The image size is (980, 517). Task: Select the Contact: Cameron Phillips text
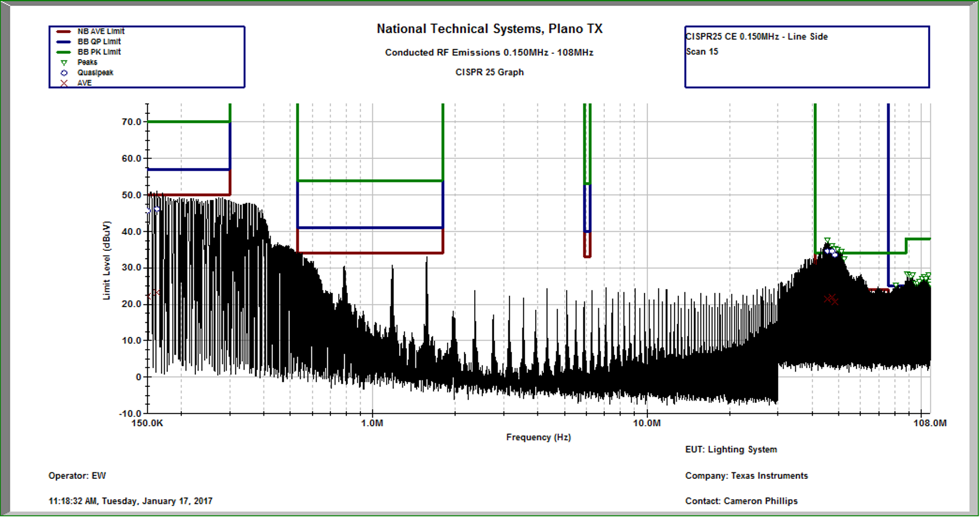[x=741, y=501]
